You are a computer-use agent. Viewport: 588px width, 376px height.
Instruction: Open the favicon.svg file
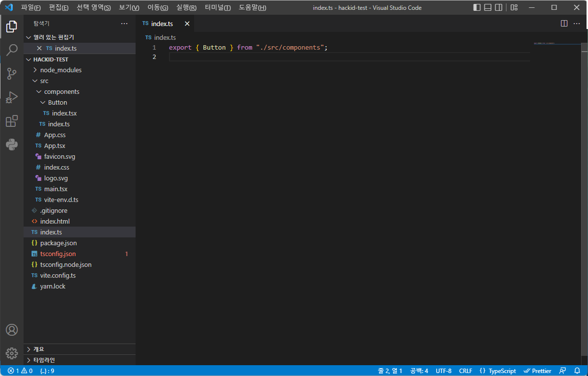[x=80, y=156]
